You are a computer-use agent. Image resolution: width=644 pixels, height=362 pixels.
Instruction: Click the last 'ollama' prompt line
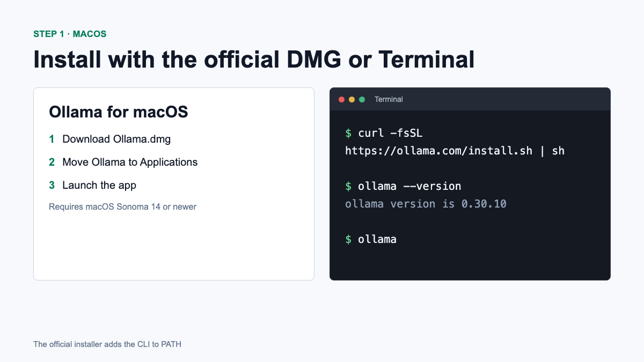point(371,239)
